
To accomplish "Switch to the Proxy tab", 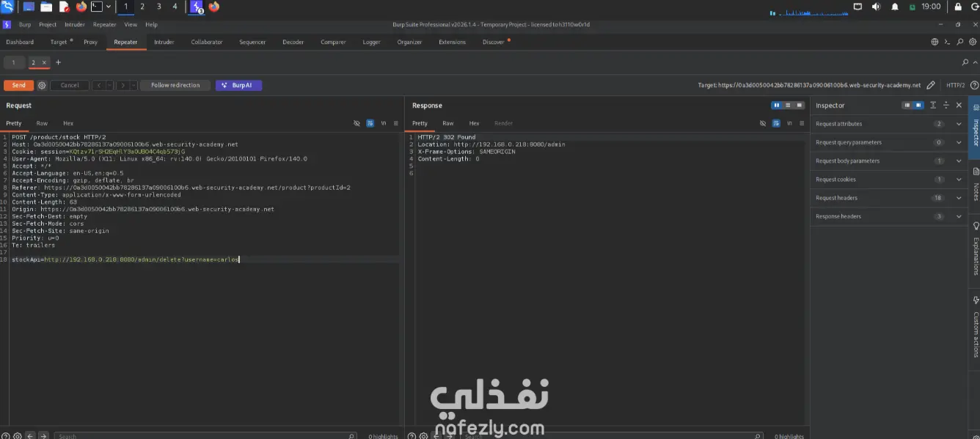I will click(90, 42).
